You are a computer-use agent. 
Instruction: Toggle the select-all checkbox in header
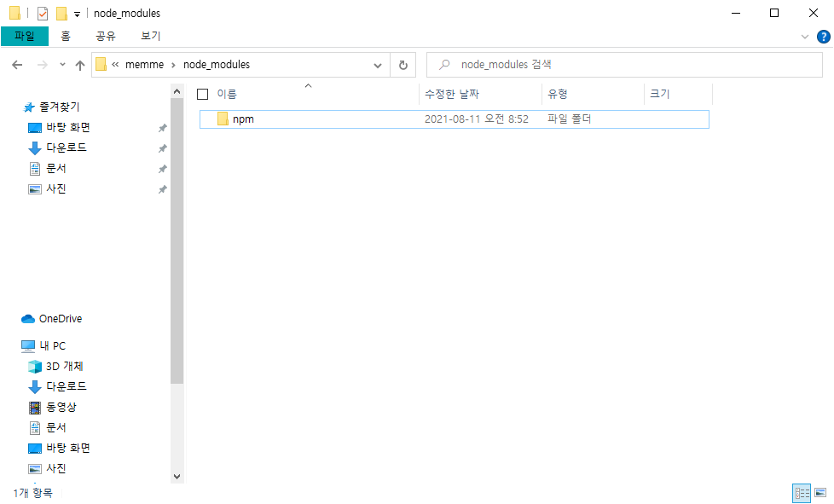(203, 94)
